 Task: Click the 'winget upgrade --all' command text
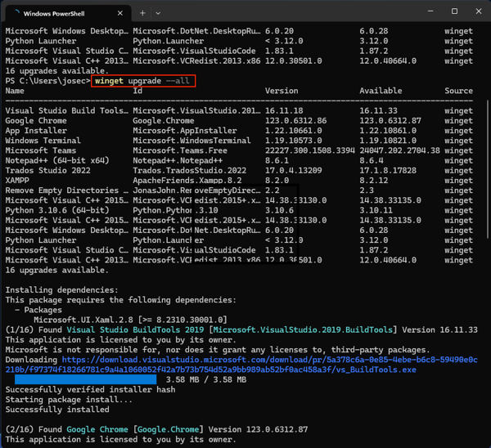click(x=142, y=81)
